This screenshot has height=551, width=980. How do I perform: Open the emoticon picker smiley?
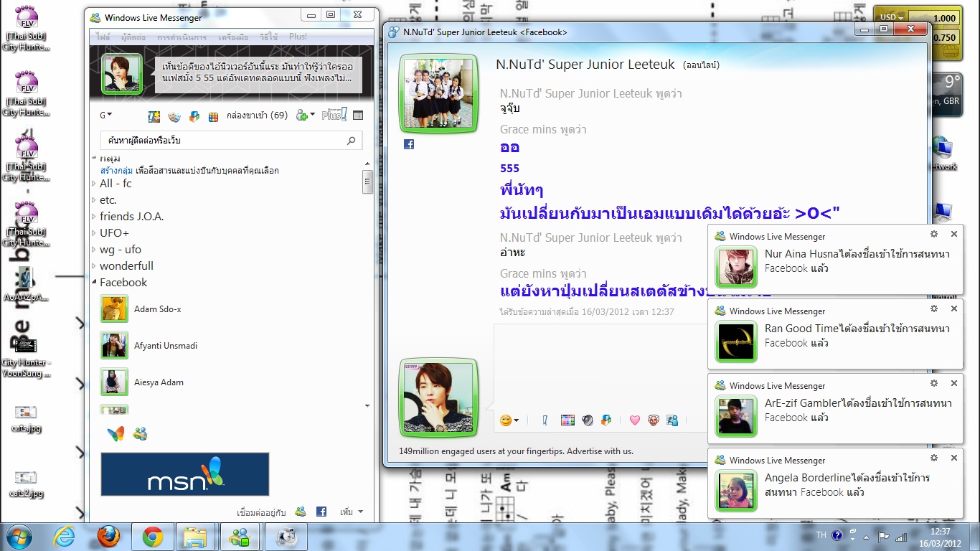[506, 420]
